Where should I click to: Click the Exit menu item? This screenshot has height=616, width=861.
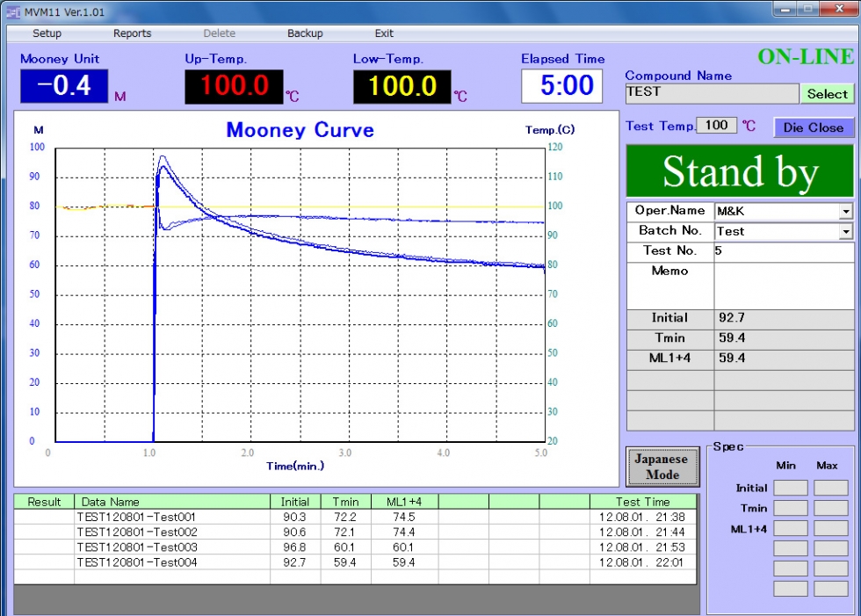(384, 33)
